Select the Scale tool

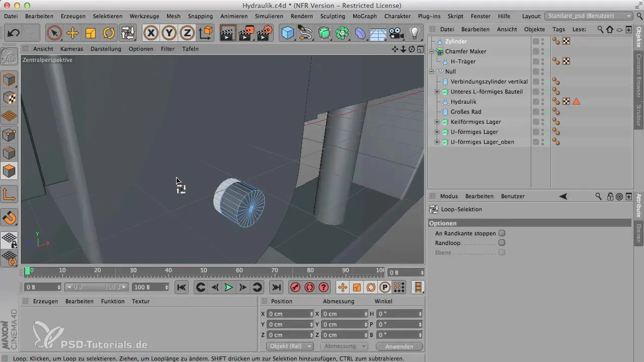pyautogui.click(x=91, y=34)
